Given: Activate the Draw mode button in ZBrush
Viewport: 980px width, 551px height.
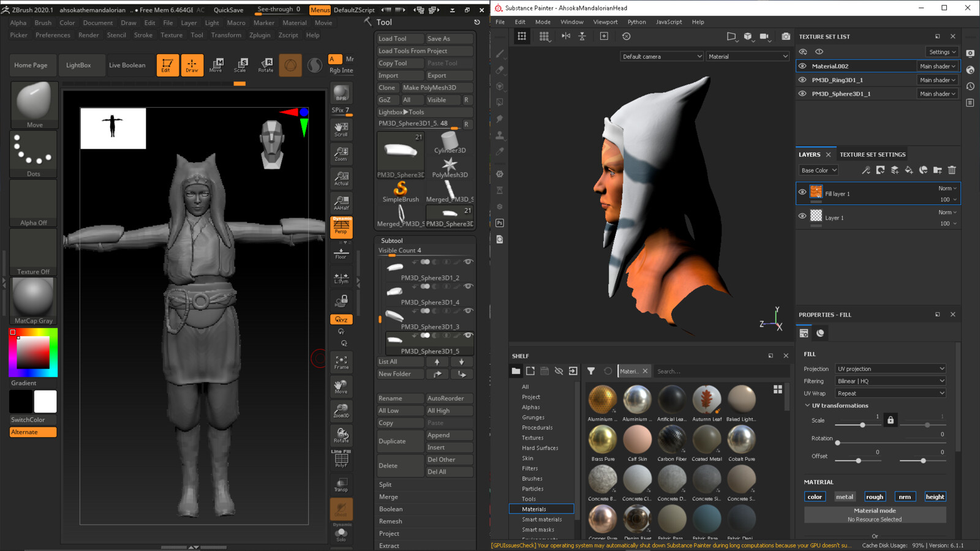Looking at the screenshot, I should pyautogui.click(x=192, y=65).
